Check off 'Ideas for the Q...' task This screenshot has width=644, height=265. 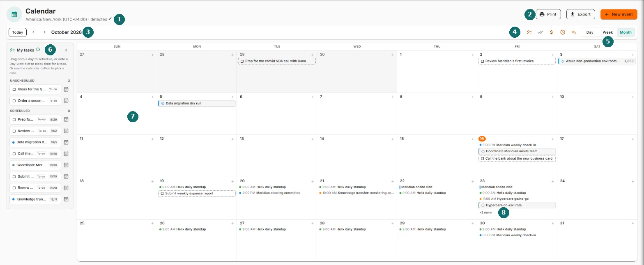pyautogui.click(x=14, y=89)
